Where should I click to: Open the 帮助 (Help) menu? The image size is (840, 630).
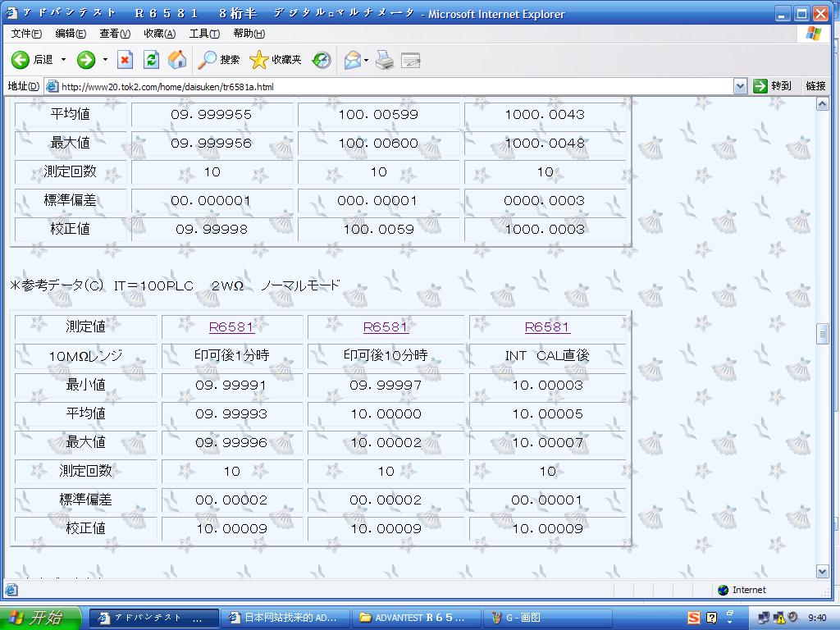249,34
